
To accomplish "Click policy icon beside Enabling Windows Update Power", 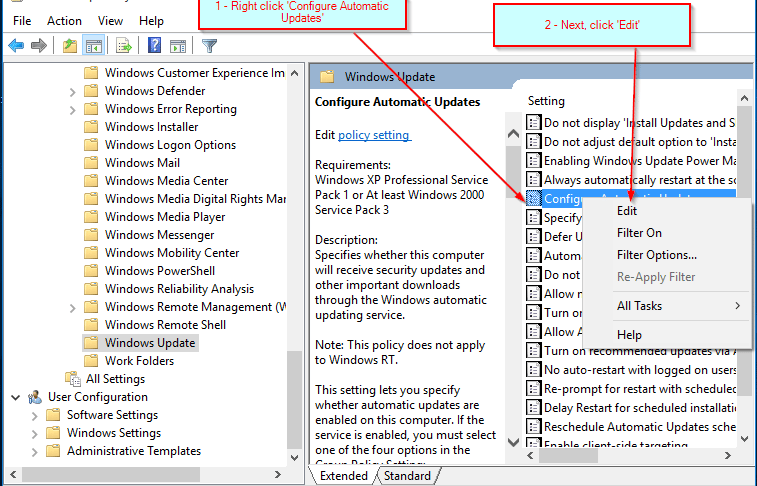I will click(x=533, y=161).
